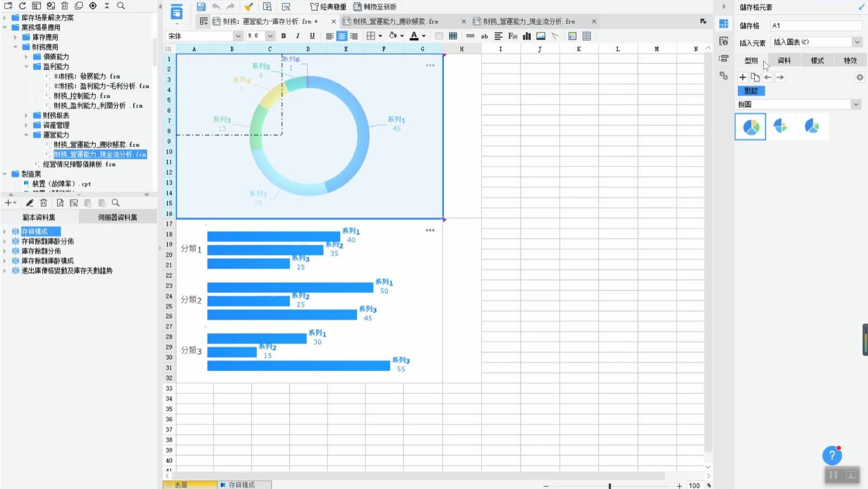868x489 pixels.
Task: Click the search magnifier above the file tree
Action: (120, 5)
